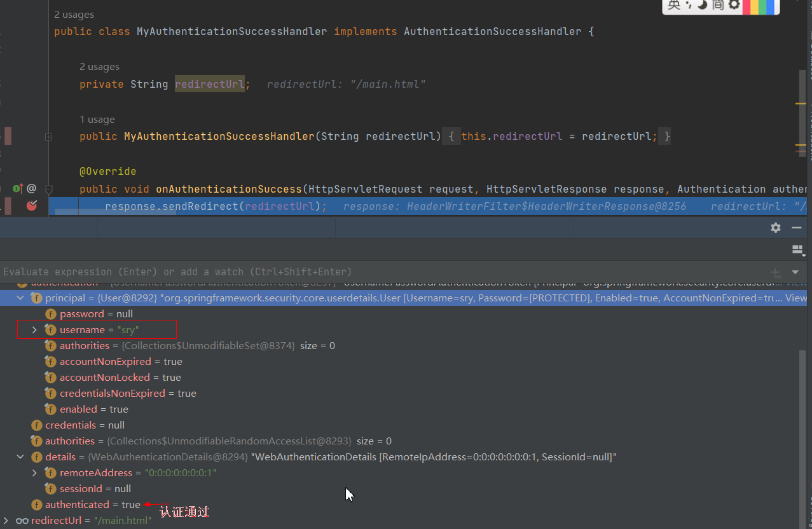
Task: Click the Evaluate expression input field
Action: pyautogui.click(x=254, y=271)
